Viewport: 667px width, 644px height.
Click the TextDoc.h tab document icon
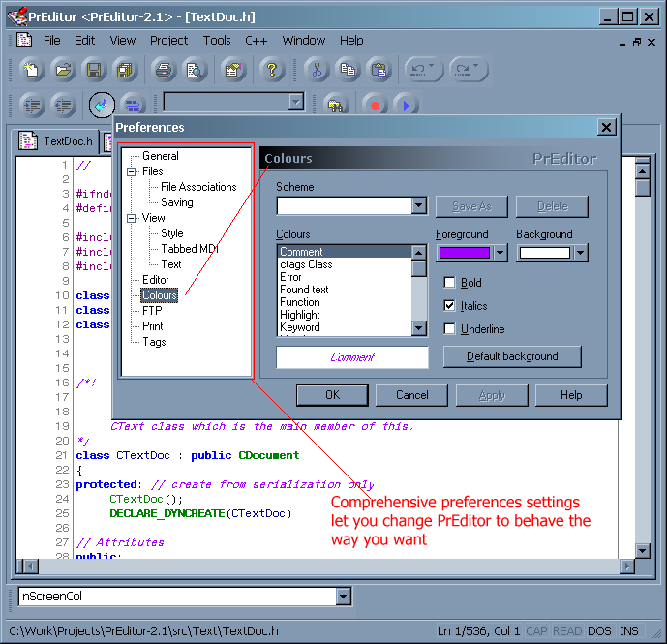click(x=28, y=140)
